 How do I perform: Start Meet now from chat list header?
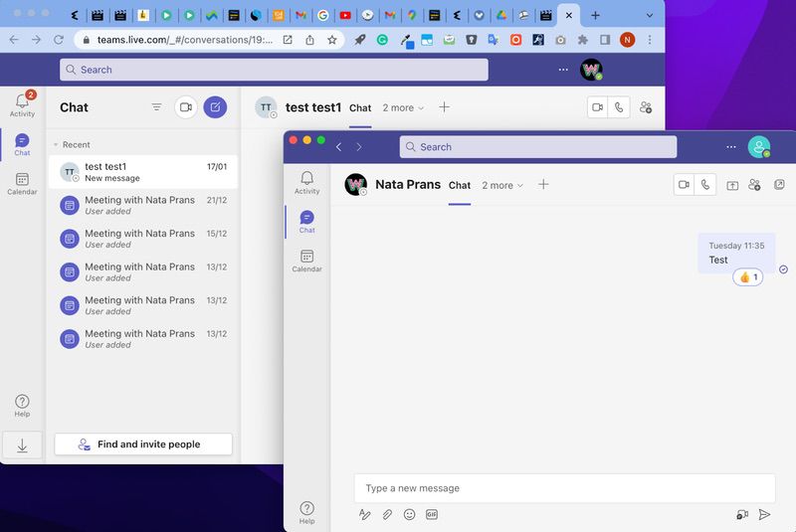point(186,107)
